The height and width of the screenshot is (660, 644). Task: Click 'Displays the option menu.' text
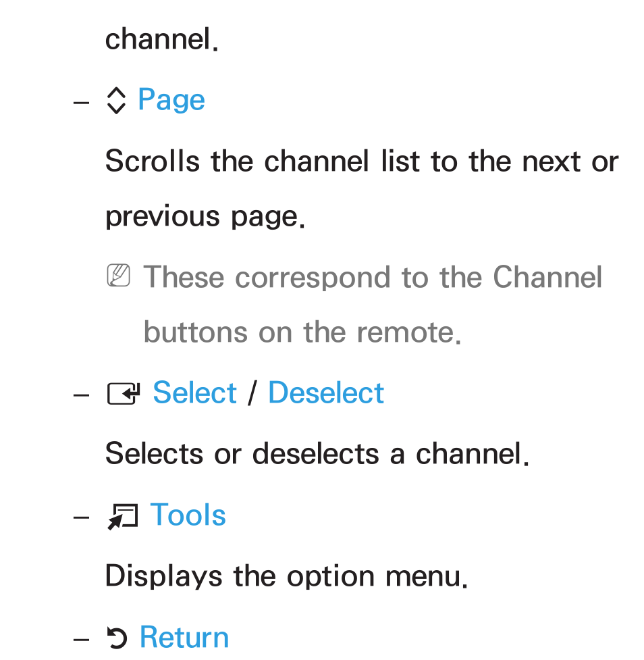tap(286, 576)
